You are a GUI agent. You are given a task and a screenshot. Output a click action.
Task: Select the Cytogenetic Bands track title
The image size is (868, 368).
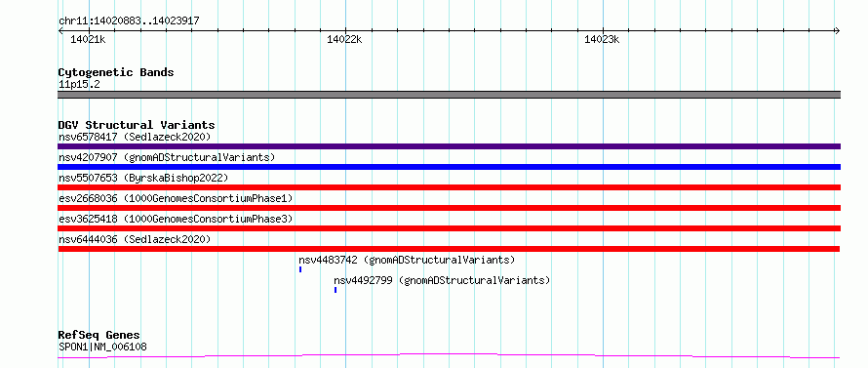click(116, 72)
